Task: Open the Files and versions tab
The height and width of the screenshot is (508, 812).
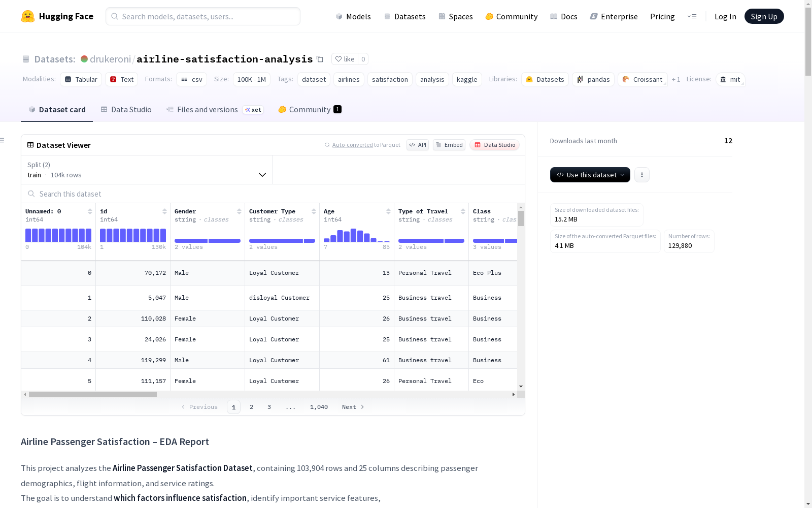Action: (215, 109)
